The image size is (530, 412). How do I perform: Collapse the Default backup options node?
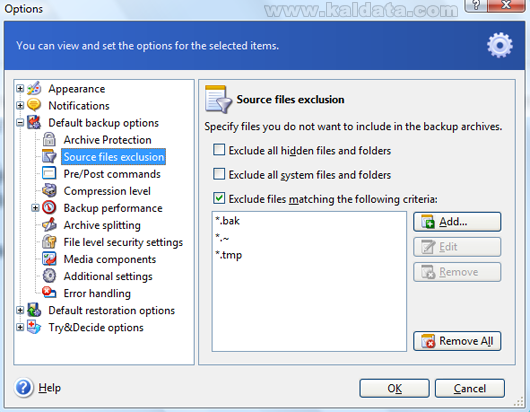pyautogui.click(x=20, y=123)
